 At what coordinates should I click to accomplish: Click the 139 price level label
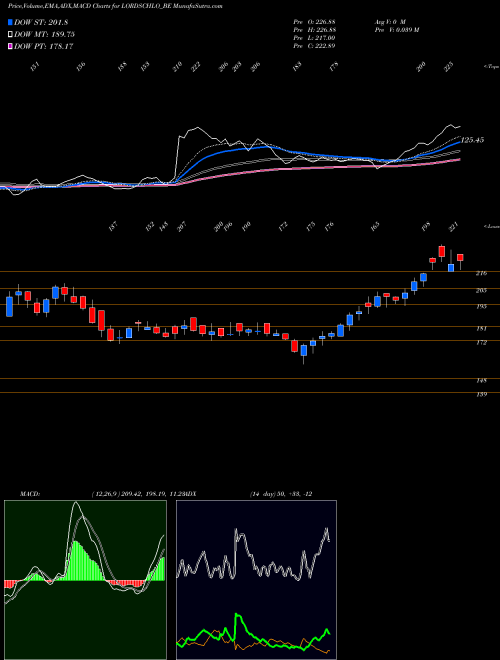pyautogui.click(x=481, y=394)
